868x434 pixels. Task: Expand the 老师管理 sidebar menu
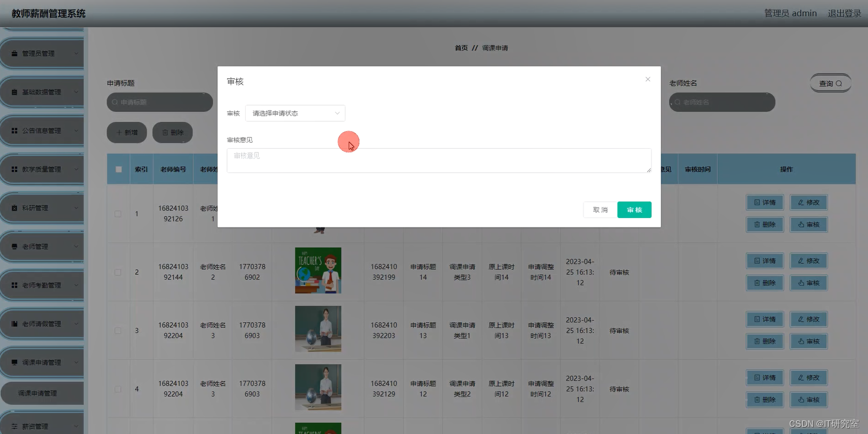point(42,246)
